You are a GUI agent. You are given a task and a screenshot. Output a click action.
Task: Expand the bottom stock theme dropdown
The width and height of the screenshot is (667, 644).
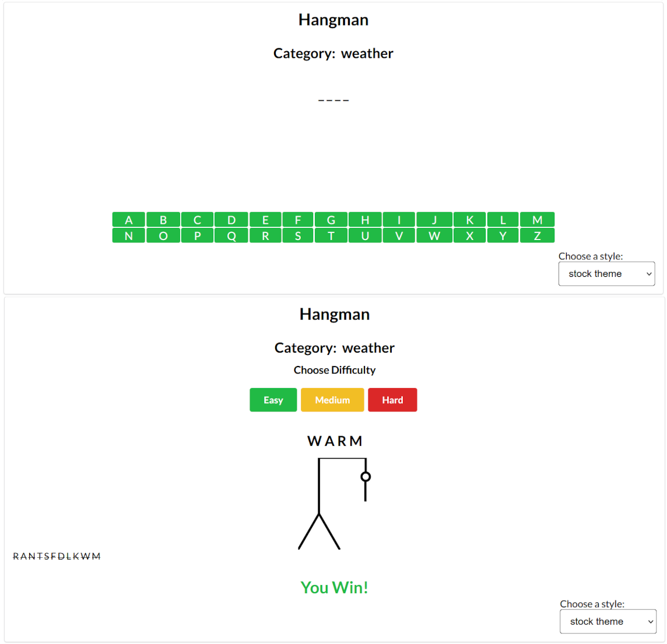pos(608,621)
